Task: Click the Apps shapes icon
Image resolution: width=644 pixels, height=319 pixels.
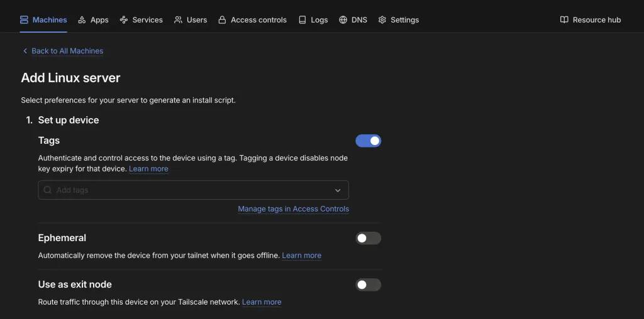Action: 82,19
